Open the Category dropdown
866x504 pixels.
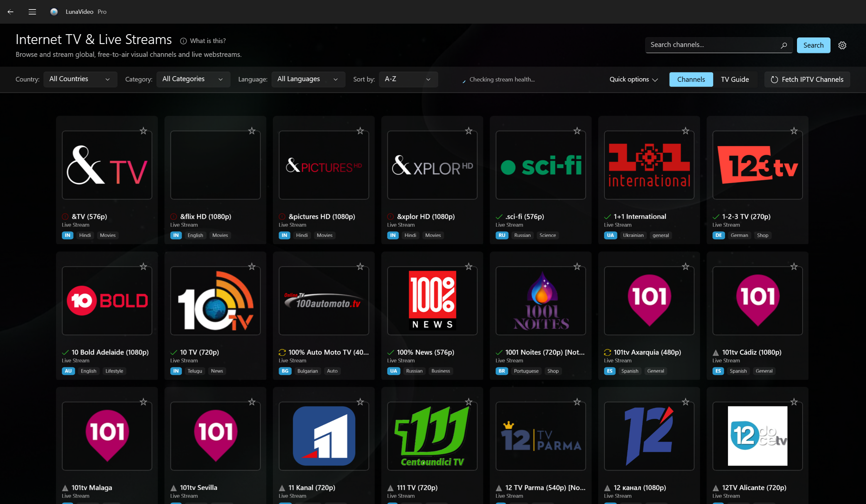click(x=193, y=79)
